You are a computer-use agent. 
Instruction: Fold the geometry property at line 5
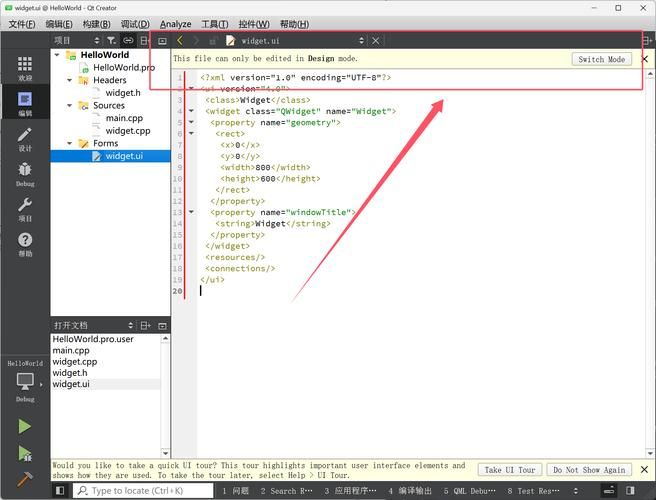[191, 122]
